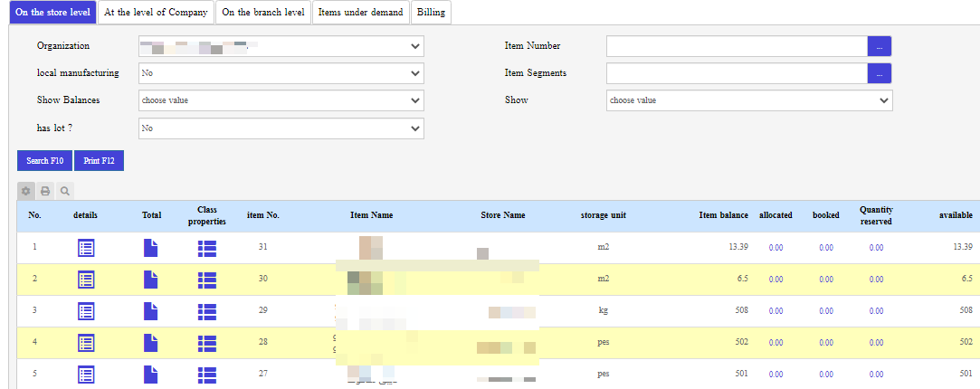Open the 'has lot ?' dropdown
The width and height of the screenshot is (980, 389).
(x=281, y=128)
